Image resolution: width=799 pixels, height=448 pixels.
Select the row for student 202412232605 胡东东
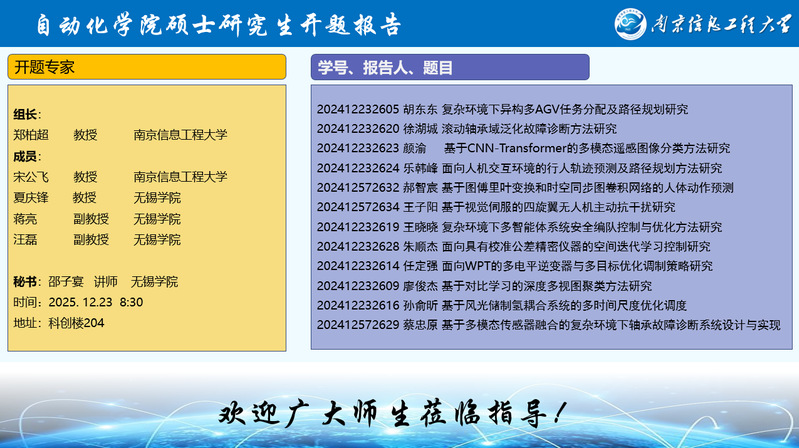pyautogui.click(x=502, y=109)
